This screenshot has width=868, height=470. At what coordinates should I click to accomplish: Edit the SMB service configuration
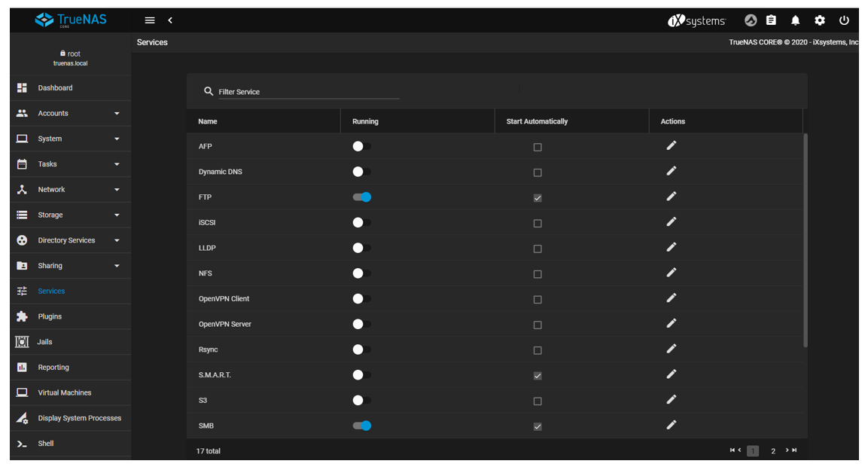pyautogui.click(x=671, y=425)
